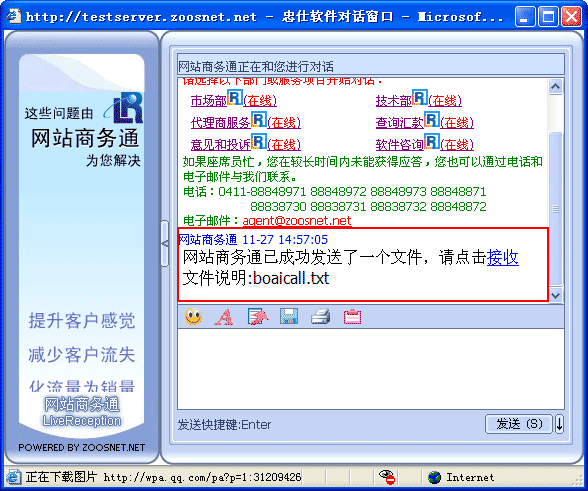
Task: Click the 接收 link to receive file
Action: coord(502,258)
